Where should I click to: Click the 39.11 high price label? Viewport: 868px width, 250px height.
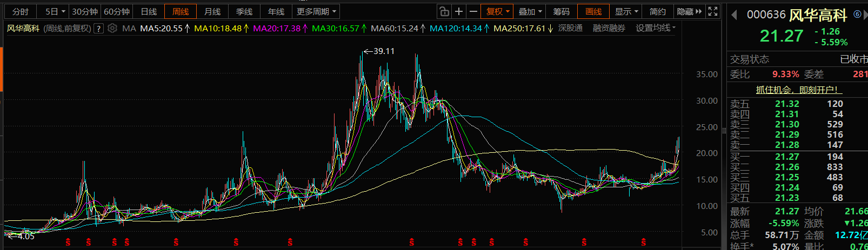click(384, 51)
